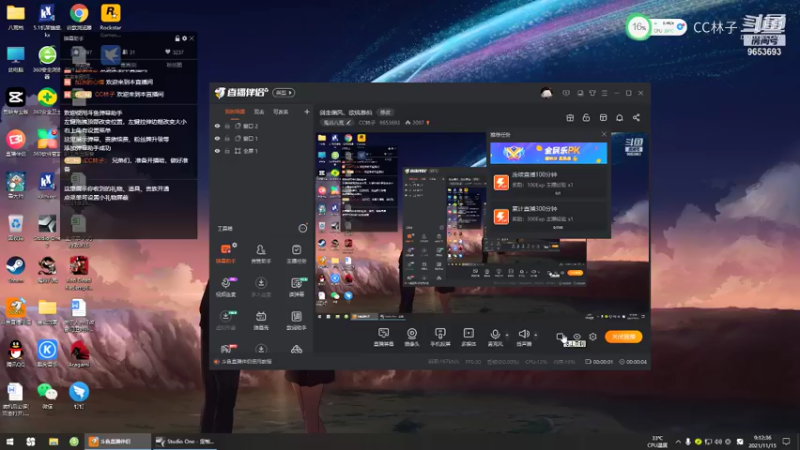Toggle lock on danmaku assistant overlay window

[177, 38]
